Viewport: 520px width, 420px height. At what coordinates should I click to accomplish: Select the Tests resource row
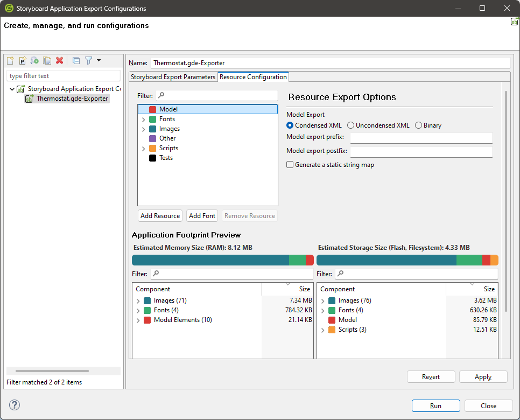coord(208,158)
